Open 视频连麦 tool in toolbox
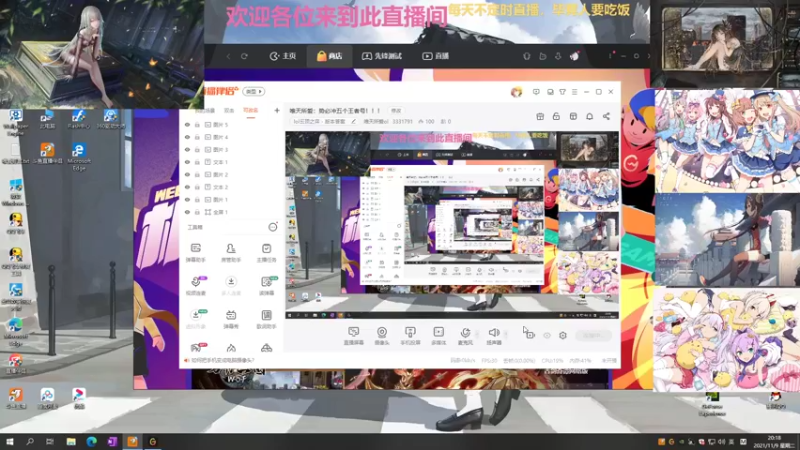Viewport: 800px width, 450px height. [x=195, y=286]
